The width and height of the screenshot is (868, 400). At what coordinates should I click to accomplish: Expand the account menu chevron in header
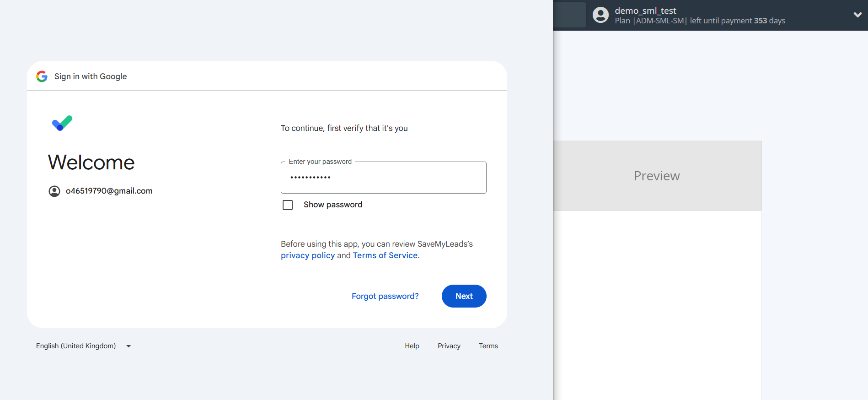(x=857, y=15)
